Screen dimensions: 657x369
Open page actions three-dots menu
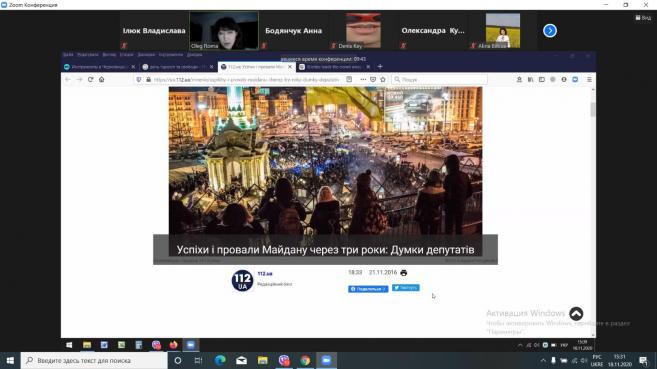coord(363,79)
